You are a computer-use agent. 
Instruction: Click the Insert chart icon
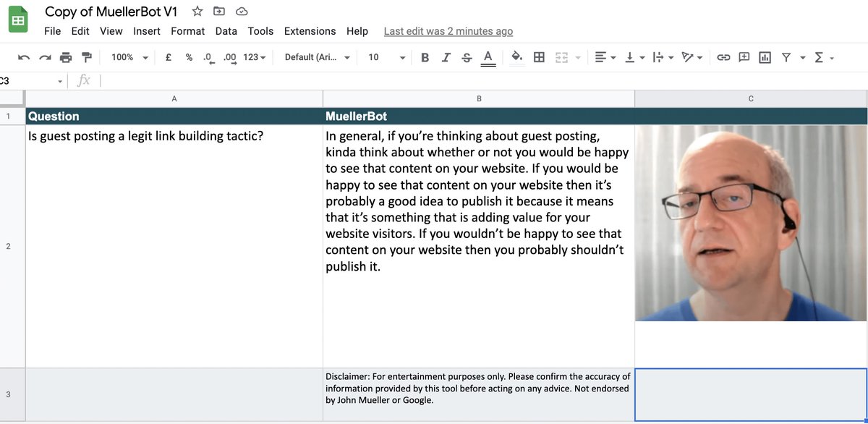tap(765, 57)
